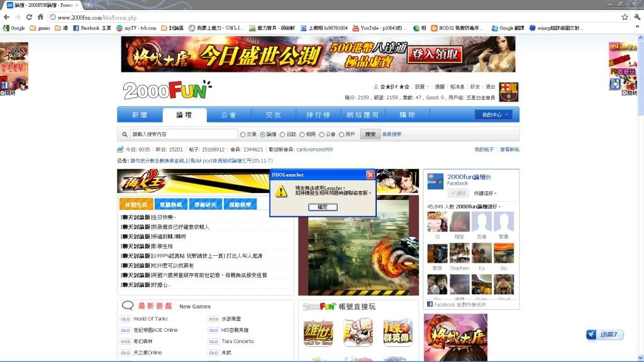Click the magnifier icon in search bar

[125, 134]
